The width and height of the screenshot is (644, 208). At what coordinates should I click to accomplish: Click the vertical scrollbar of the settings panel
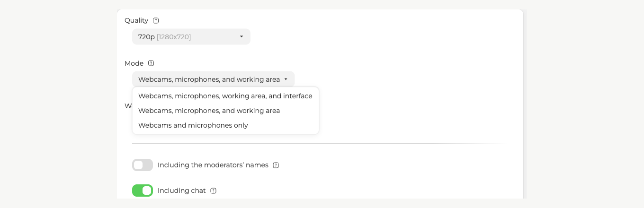[525, 104]
